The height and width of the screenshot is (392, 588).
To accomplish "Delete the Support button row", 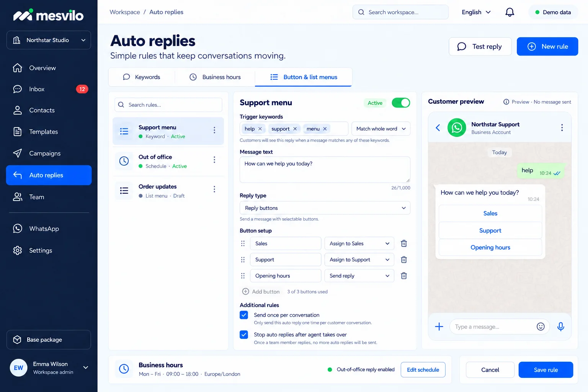I will coord(403,260).
